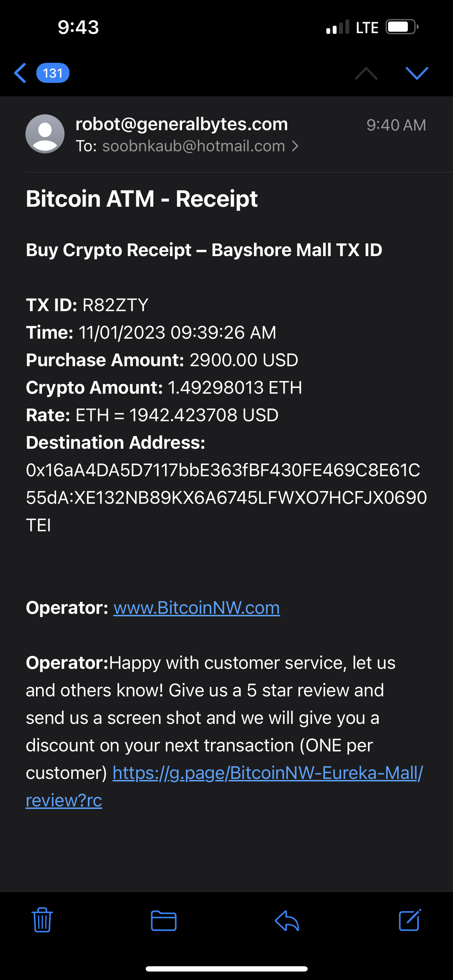
Task: Tap the back arrow to the inbox
Action: (x=20, y=73)
